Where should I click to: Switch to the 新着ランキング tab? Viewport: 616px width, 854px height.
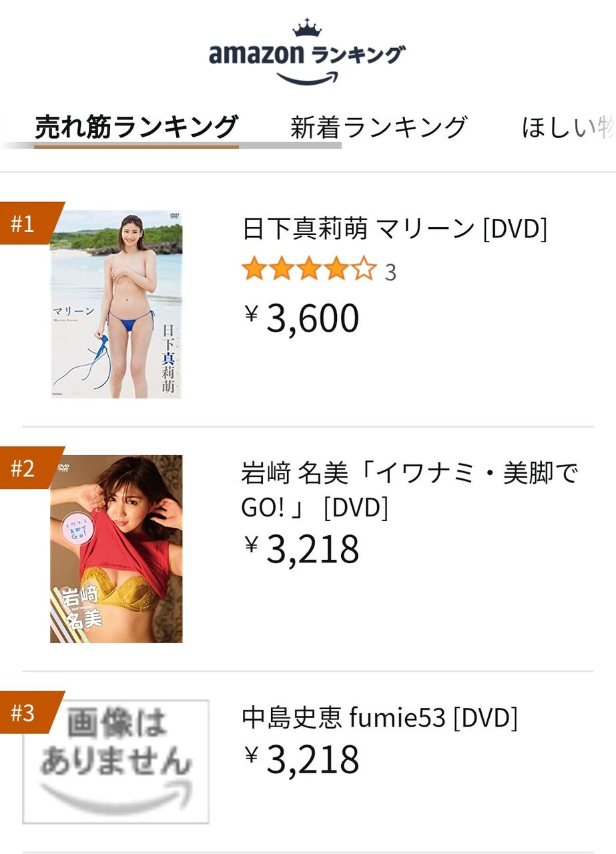point(378,127)
